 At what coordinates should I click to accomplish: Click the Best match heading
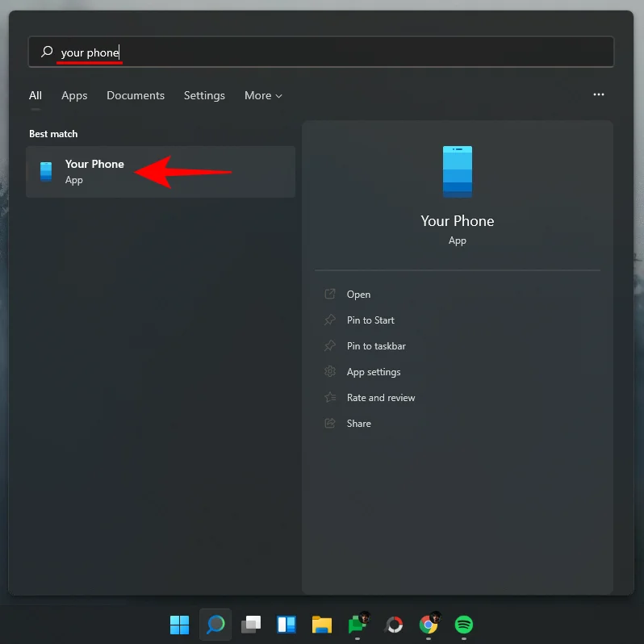53,134
